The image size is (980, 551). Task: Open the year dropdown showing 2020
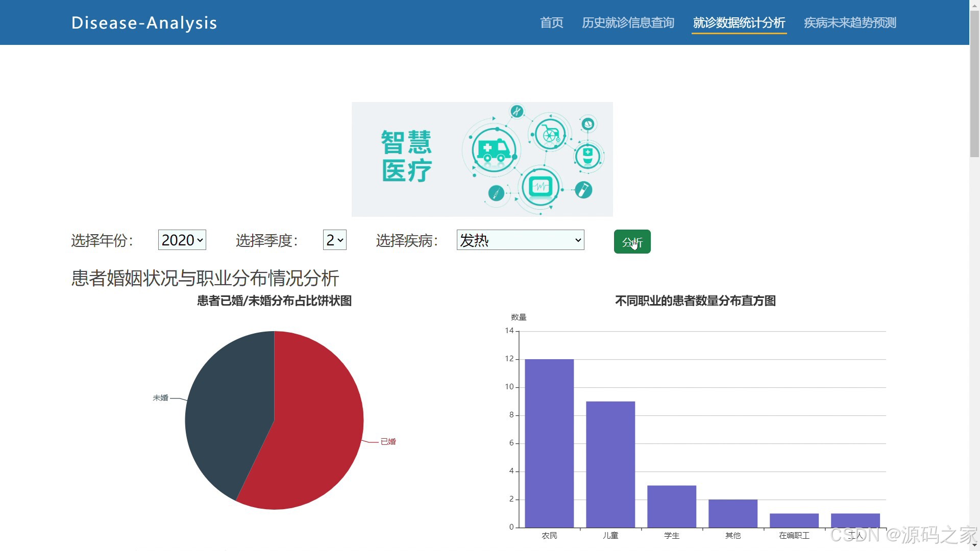(x=182, y=240)
